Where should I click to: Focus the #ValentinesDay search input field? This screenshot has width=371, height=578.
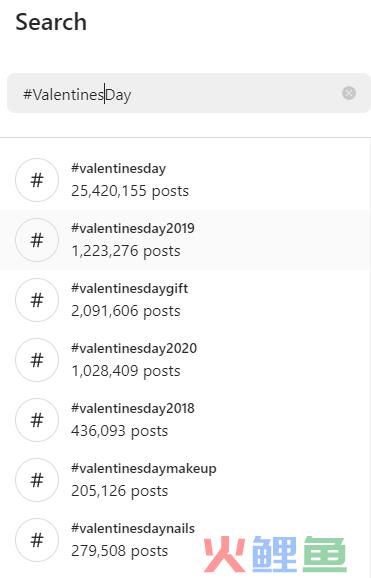(x=189, y=93)
